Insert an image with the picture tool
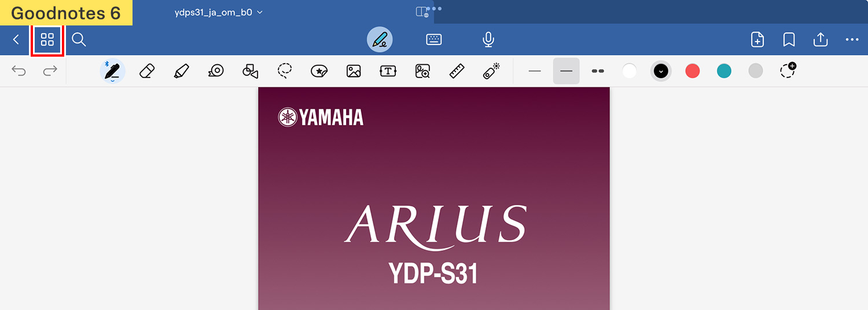The width and height of the screenshot is (868, 310). pos(354,71)
